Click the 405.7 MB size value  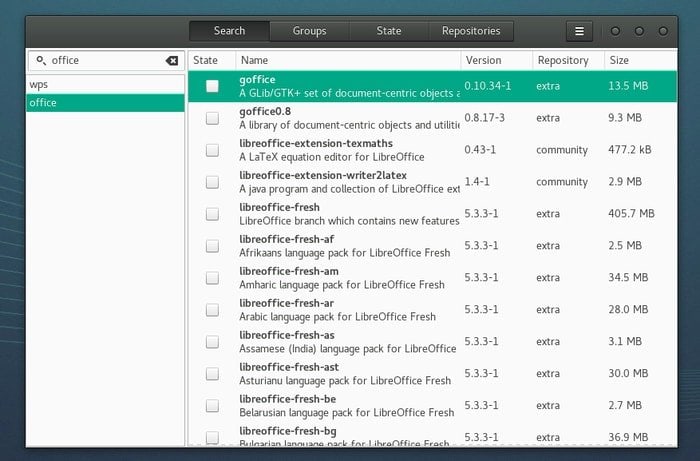[x=631, y=213]
